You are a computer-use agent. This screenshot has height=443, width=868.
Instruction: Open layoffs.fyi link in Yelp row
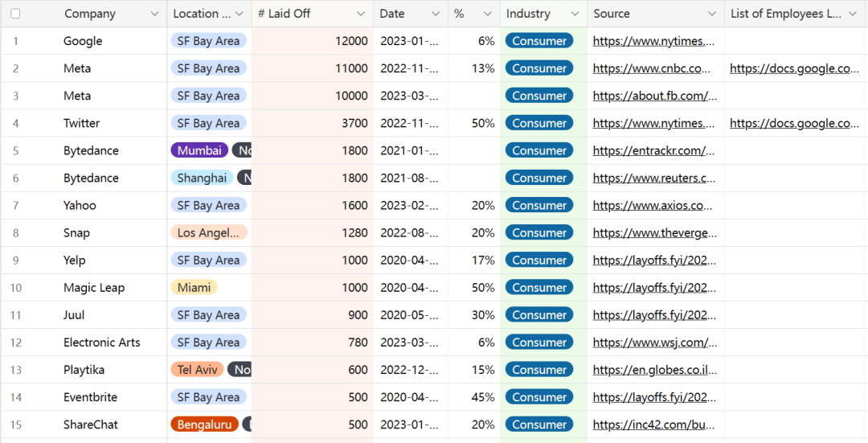[654, 260]
